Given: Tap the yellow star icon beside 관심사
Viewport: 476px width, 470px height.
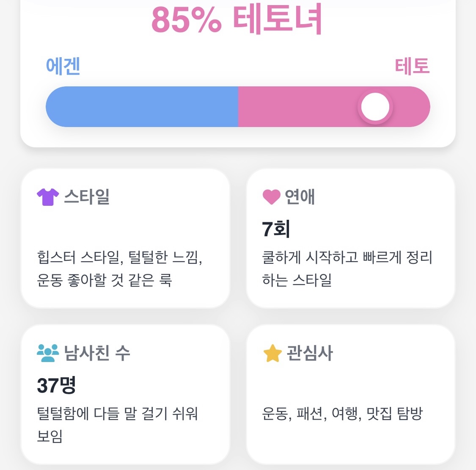Looking at the screenshot, I should (x=272, y=353).
